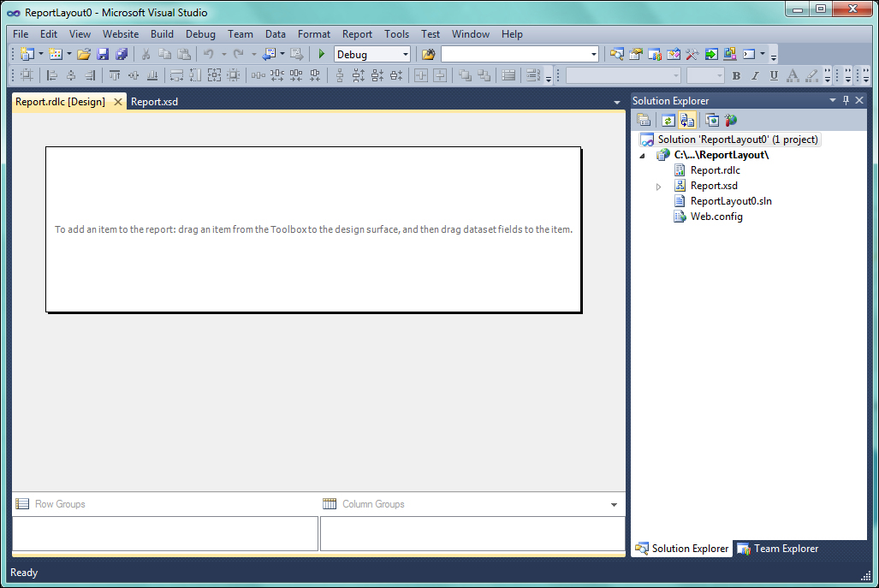Open the Website menu
The width and height of the screenshot is (879, 588).
(121, 34)
